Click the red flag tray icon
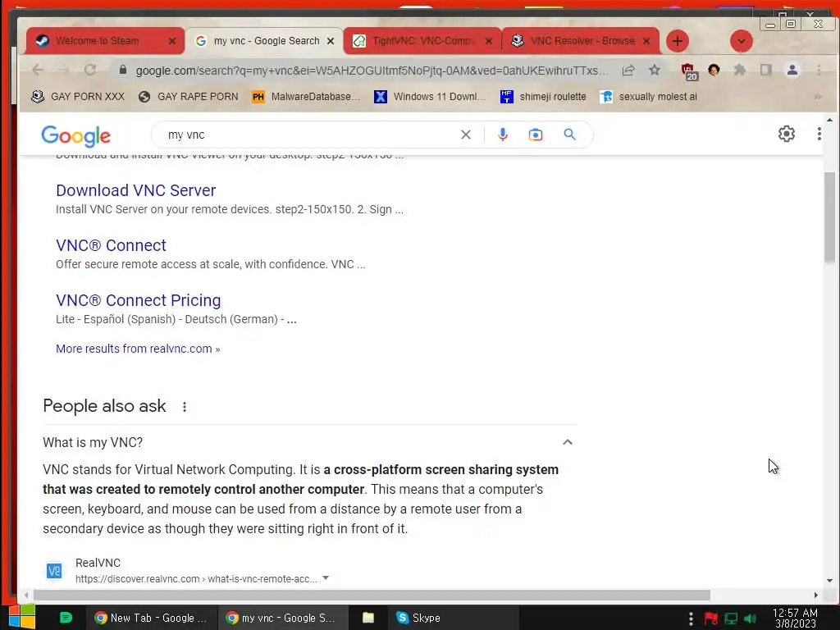The height and width of the screenshot is (630, 840). tap(711, 619)
